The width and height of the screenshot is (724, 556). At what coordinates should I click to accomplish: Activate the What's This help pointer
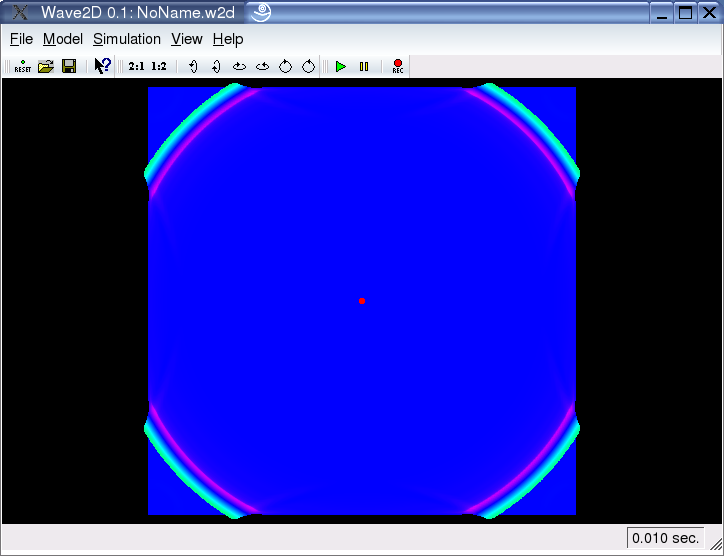(102, 66)
